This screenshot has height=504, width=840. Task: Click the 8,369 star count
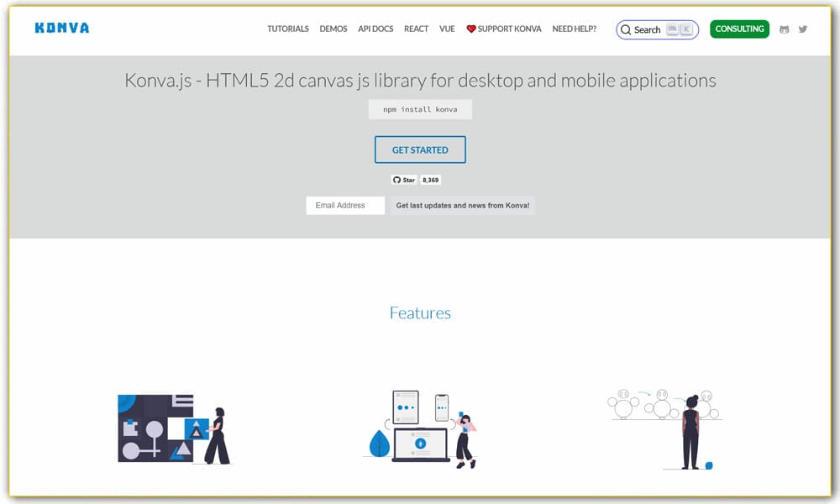coord(430,180)
